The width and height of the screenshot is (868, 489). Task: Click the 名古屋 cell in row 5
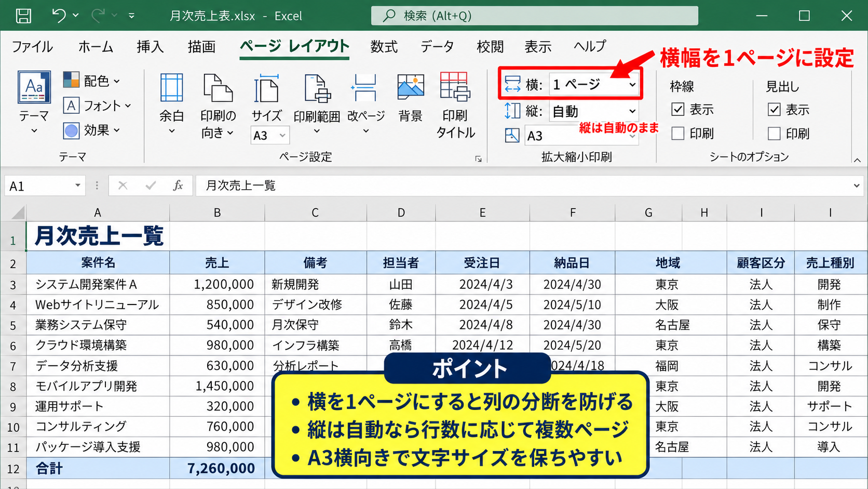pos(671,325)
